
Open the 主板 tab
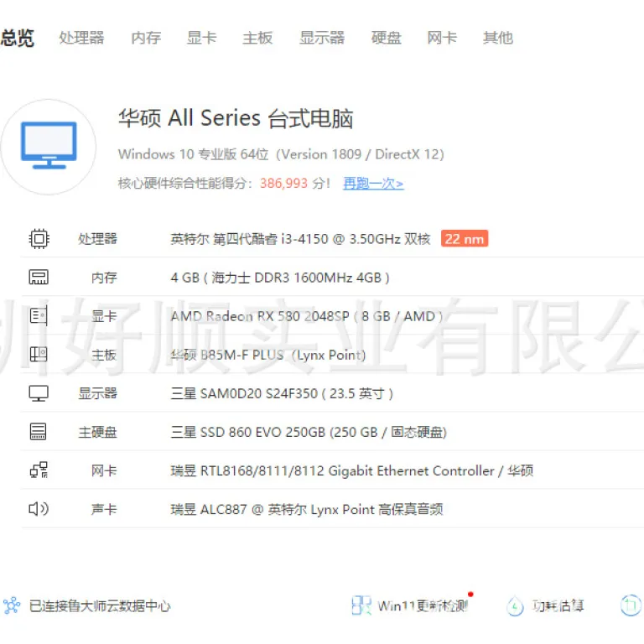pyautogui.click(x=257, y=38)
